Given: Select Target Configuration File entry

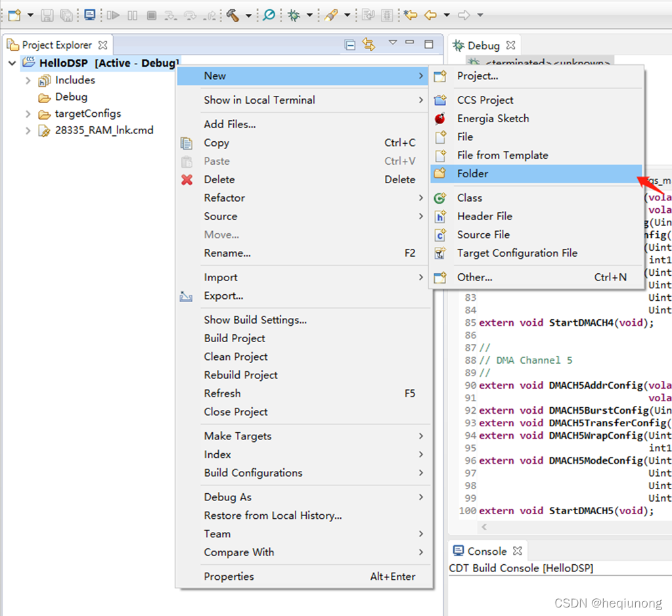Looking at the screenshot, I should coord(536,253).
